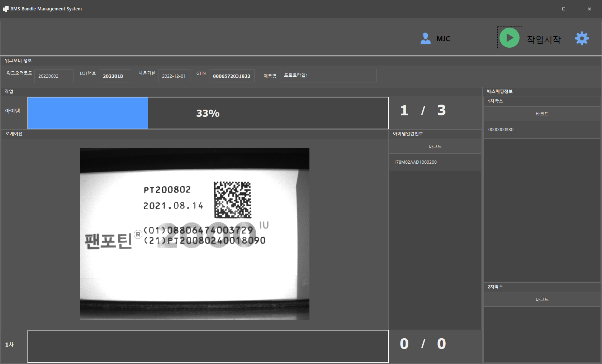Click the MJC username text

click(x=443, y=39)
